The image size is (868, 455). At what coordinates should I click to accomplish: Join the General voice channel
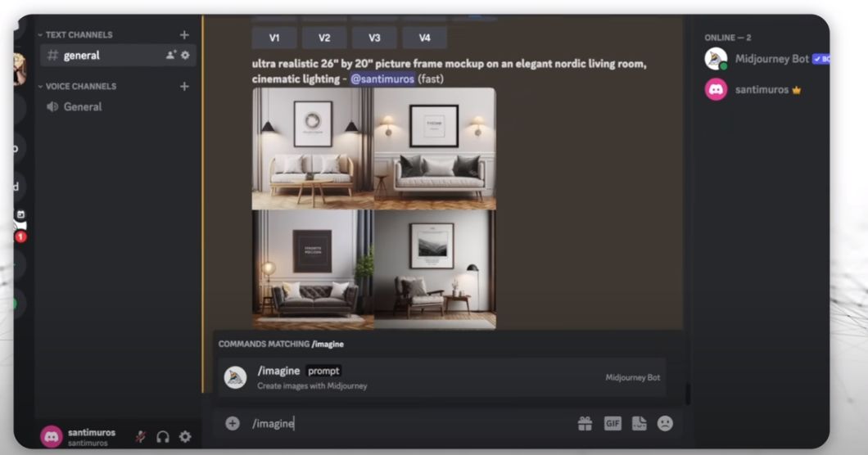pos(82,106)
